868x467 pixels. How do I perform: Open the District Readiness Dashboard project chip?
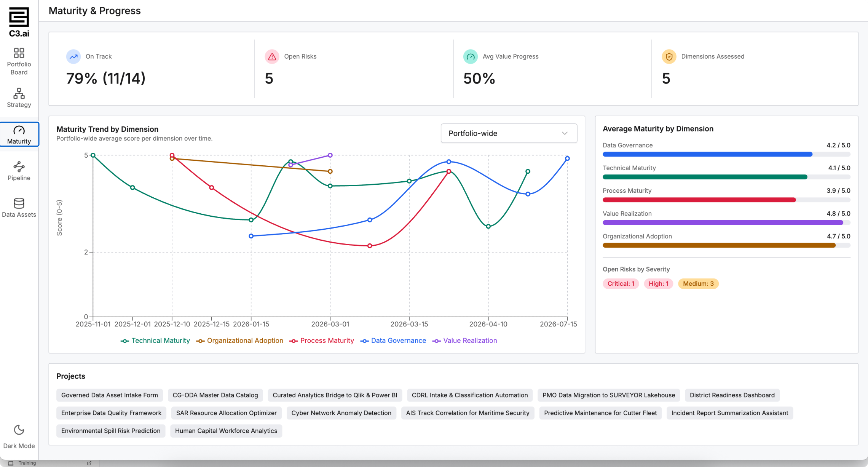(732, 395)
